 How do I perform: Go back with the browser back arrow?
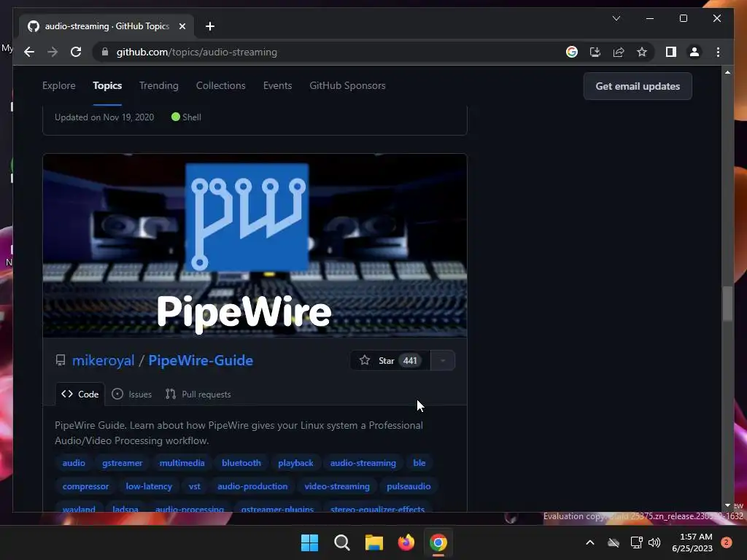(x=29, y=52)
